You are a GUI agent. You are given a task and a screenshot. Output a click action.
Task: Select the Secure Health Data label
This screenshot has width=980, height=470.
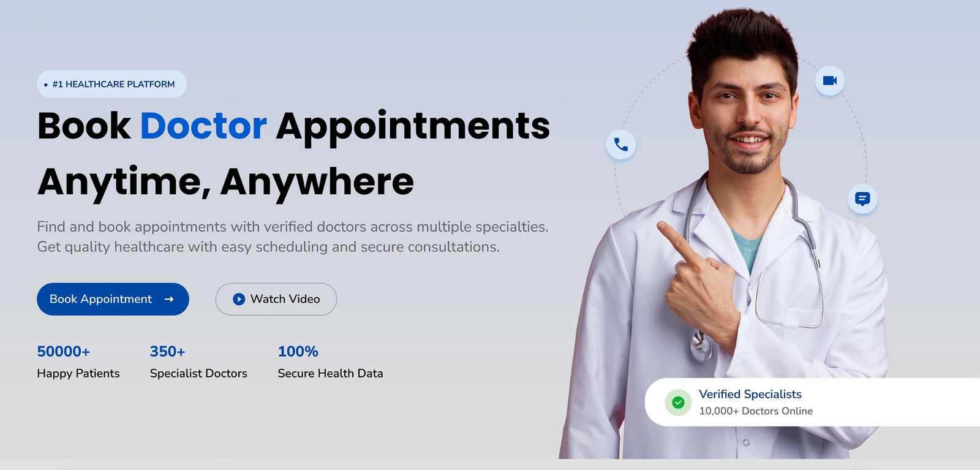(330, 373)
